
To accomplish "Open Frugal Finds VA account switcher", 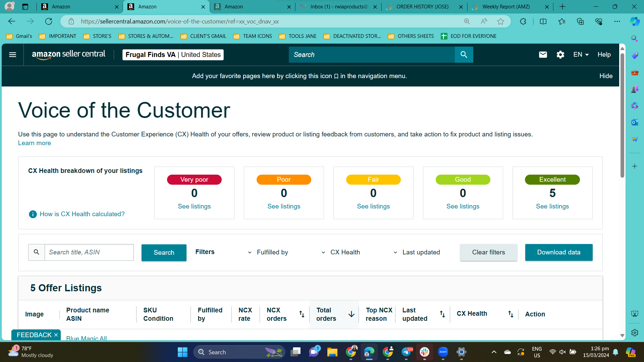I will point(173,55).
